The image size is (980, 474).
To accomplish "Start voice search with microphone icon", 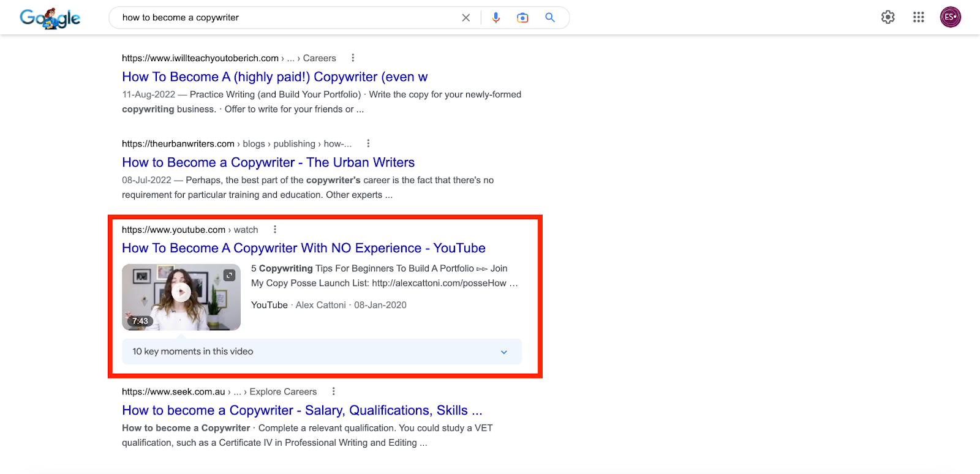I will tap(496, 18).
